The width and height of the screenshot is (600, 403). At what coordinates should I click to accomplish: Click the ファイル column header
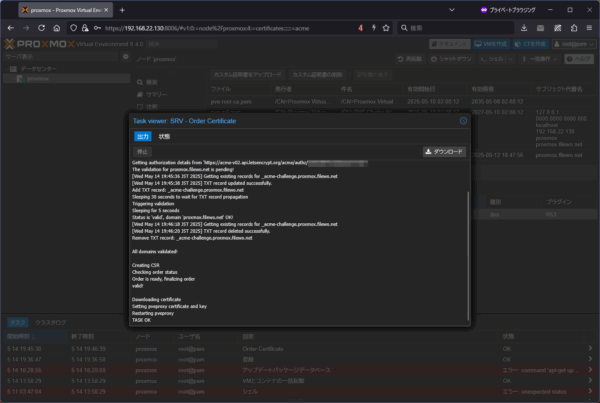(x=239, y=89)
